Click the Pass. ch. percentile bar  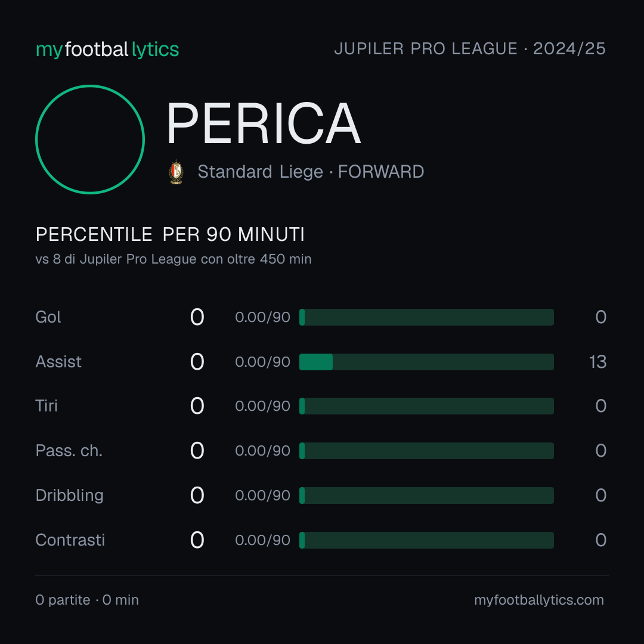point(426,451)
